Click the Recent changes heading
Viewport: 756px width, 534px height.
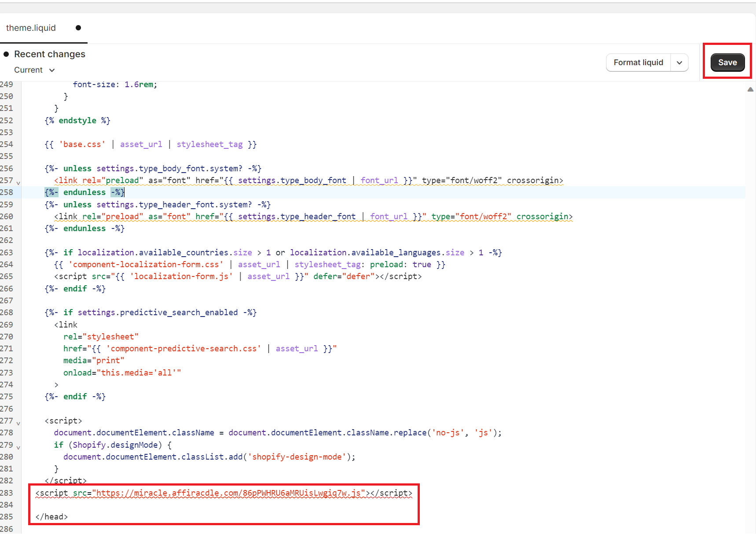[50, 54]
